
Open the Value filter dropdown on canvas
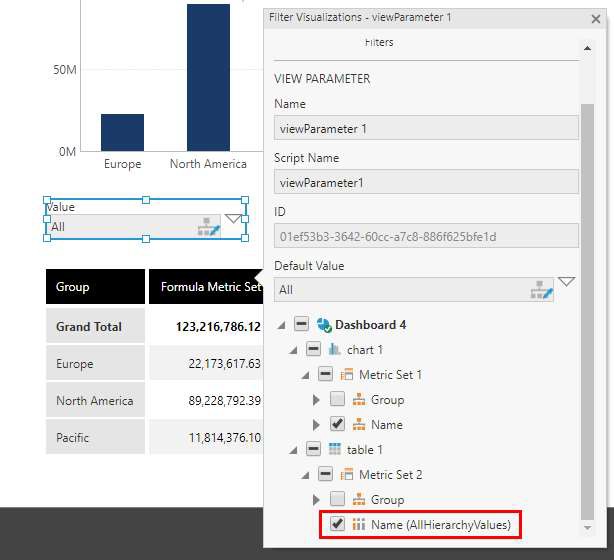pyautogui.click(x=233, y=219)
